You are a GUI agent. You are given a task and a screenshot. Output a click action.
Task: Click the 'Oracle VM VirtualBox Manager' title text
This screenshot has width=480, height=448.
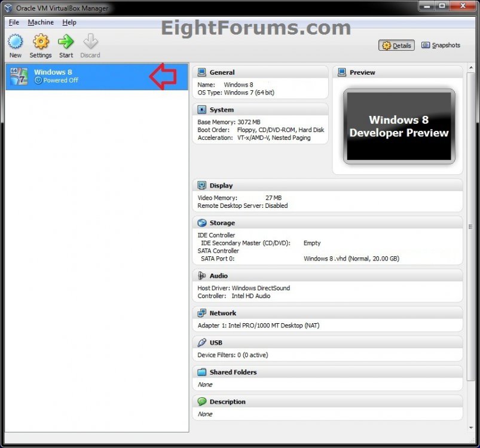coord(62,8)
